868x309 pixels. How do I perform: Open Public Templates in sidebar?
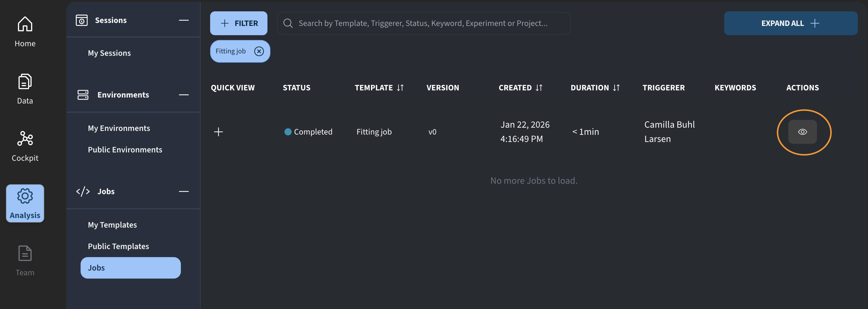coord(118,246)
